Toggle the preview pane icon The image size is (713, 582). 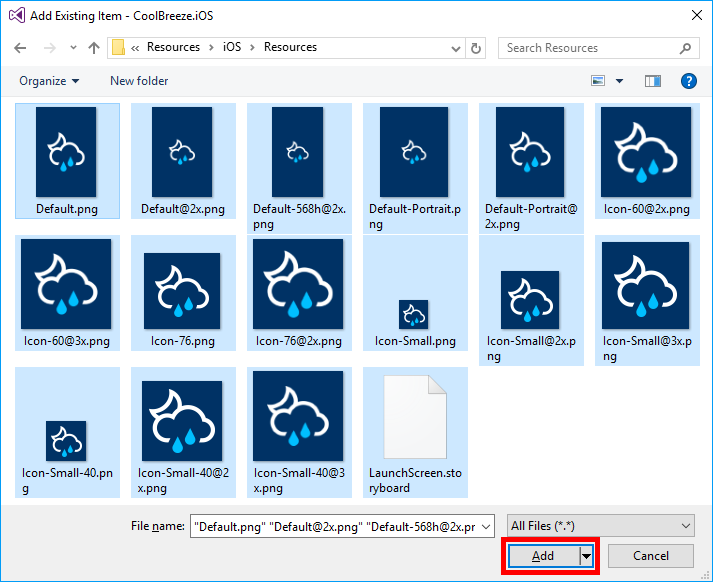click(653, 81)
